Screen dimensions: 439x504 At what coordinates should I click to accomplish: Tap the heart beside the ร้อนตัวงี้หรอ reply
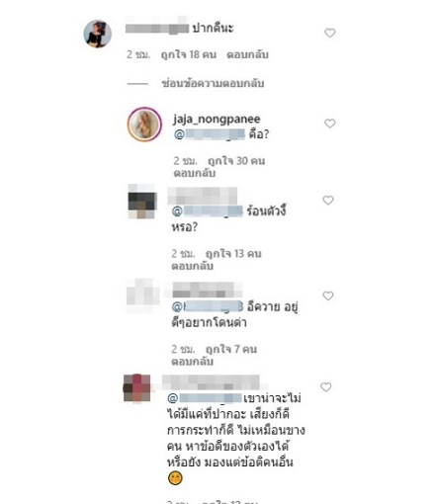328,200
